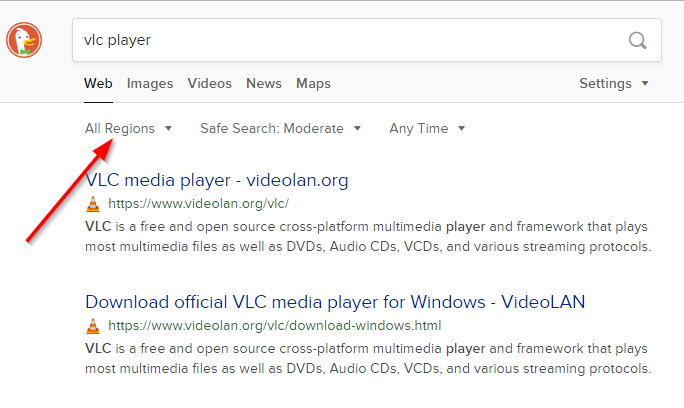
Task: Click first result's description text about VLC
Action: point(368,237)
